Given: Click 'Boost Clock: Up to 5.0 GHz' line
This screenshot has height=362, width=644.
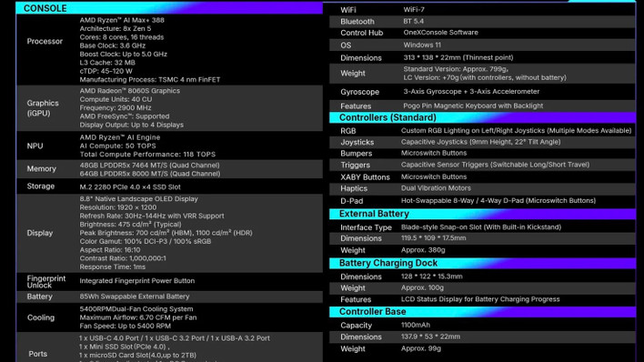Looking at the screenshot, I should point(123,54).
